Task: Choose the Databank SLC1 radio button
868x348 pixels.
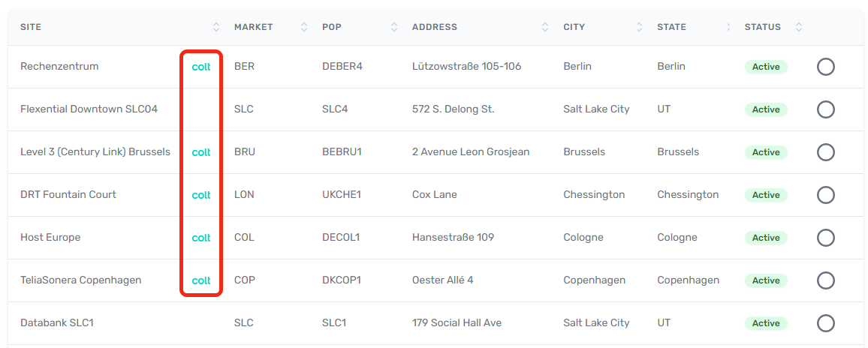Action: 825,323
